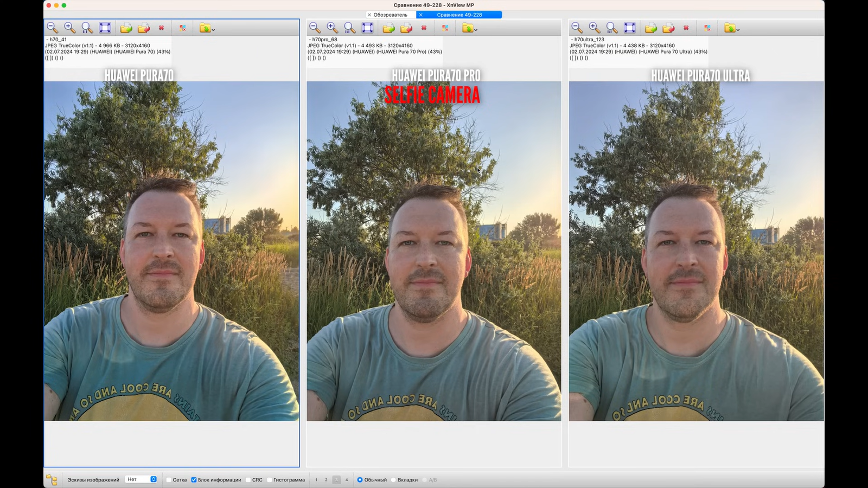Switch to the Обозреватель tab

point(390,15)
